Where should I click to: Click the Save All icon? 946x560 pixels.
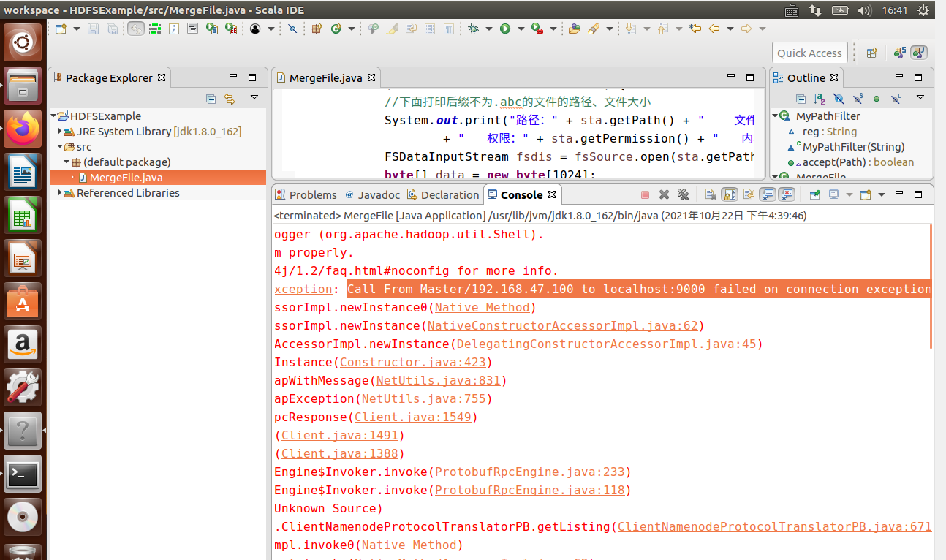pyautogui.click(x=112, y=29)
